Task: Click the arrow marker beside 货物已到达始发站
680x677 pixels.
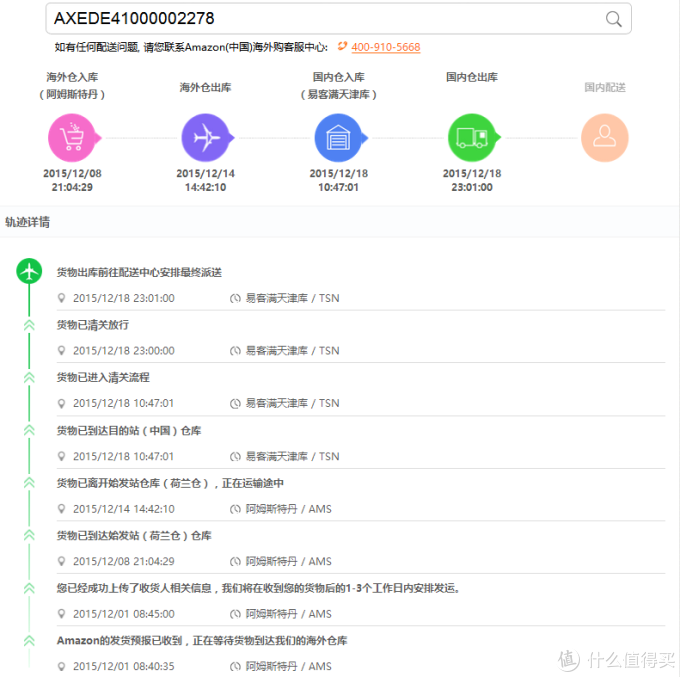Action: click(29, 535)
